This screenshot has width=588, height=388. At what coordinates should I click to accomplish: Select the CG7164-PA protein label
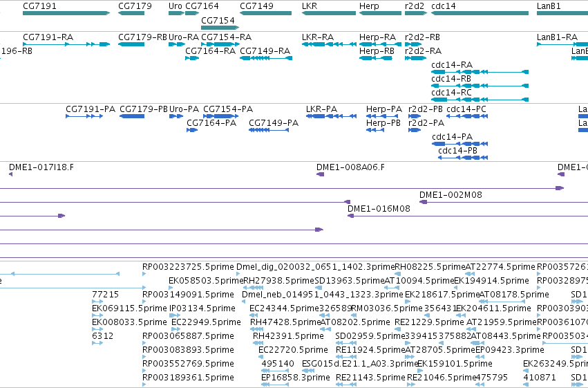pyautogui.click(x=211, y=123)
